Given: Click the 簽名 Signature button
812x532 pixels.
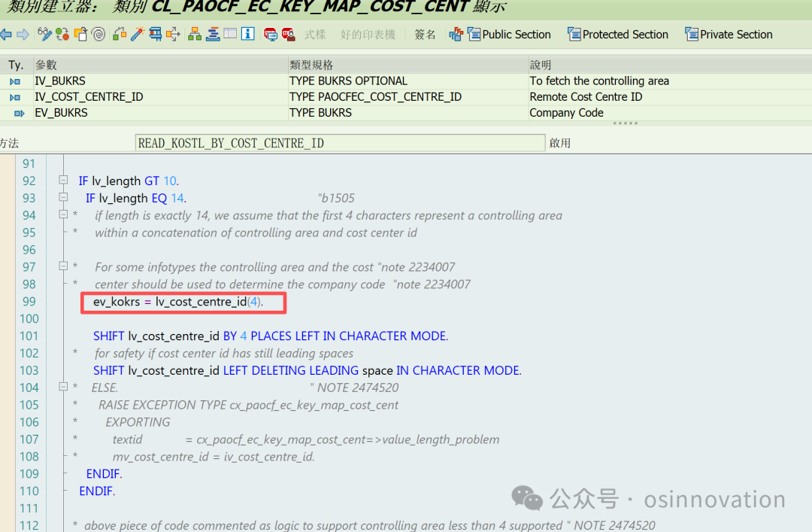Looking at the screenshot, I should 425,35.
